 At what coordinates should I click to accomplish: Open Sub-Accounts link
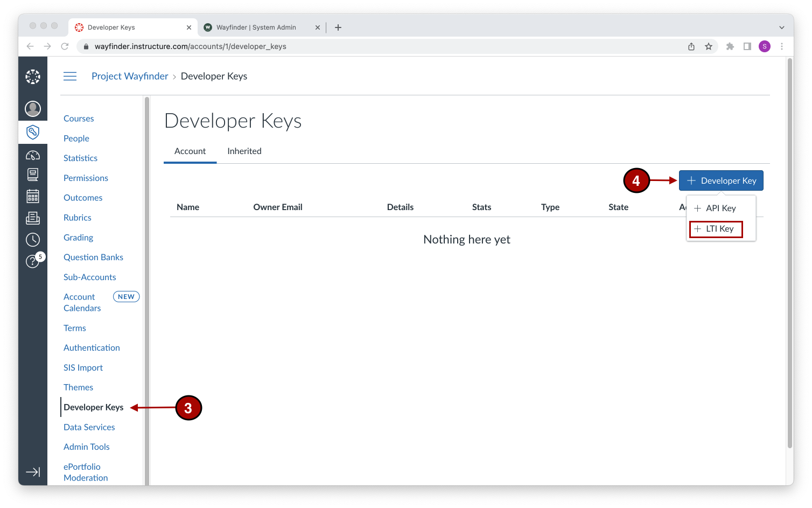pyautogui.click(x=90, y=277)
